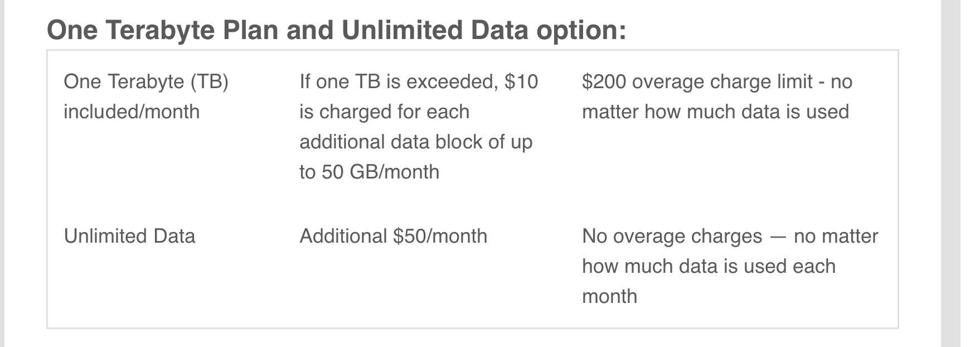Click the 'matter how much data is used' line
The height and width of the screenshot is (347, 980).
715,112
